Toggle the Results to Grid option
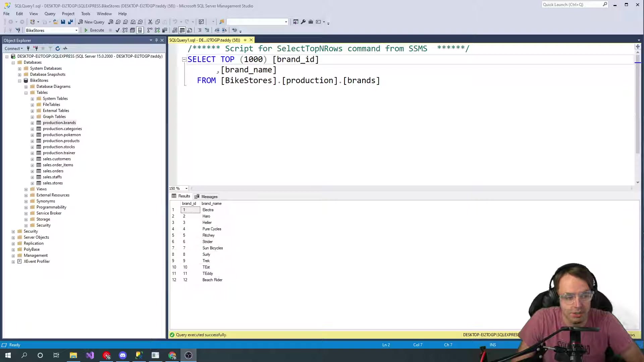 point(182,30)
